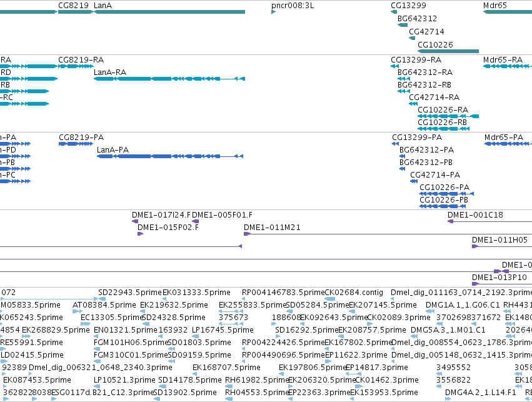Click the SD24328.5prime EST label

click(174, 318)
